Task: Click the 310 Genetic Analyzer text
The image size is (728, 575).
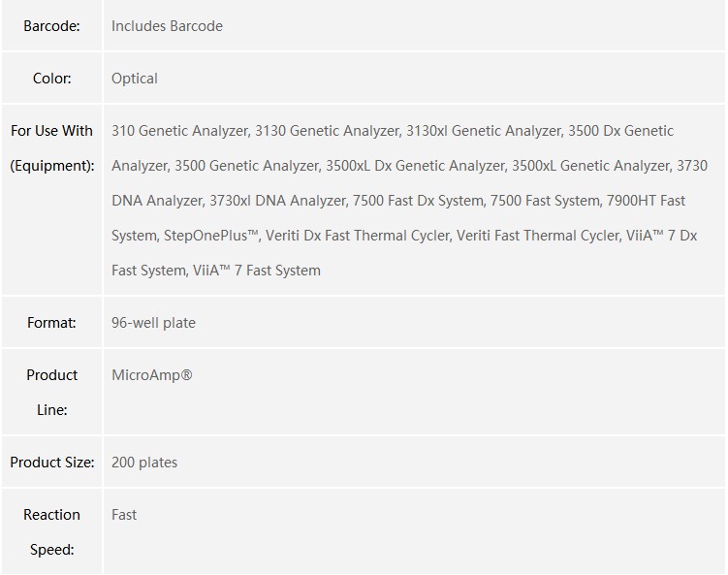Action: point(179,131)
